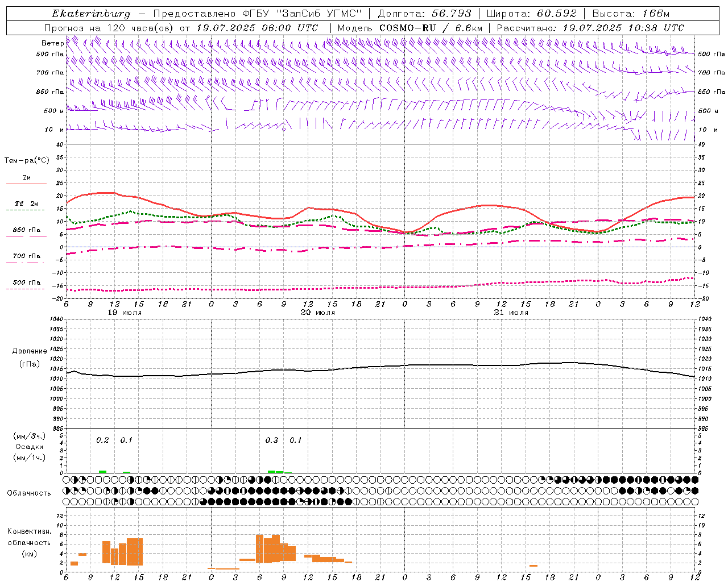This screenshot has width=728, height=582.
Task: Click the "Модель COSMO-RU / 6.6км" label
Action: tap(409, 28)
